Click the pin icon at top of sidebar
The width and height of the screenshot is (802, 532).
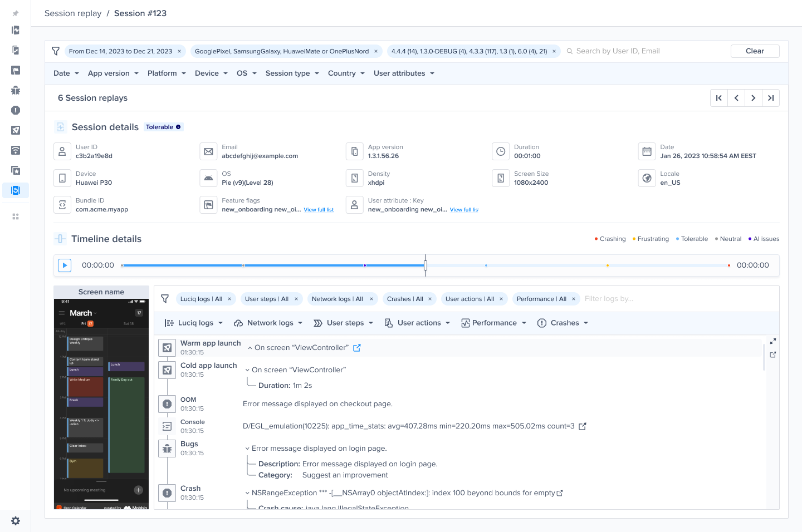pos(16,13)
